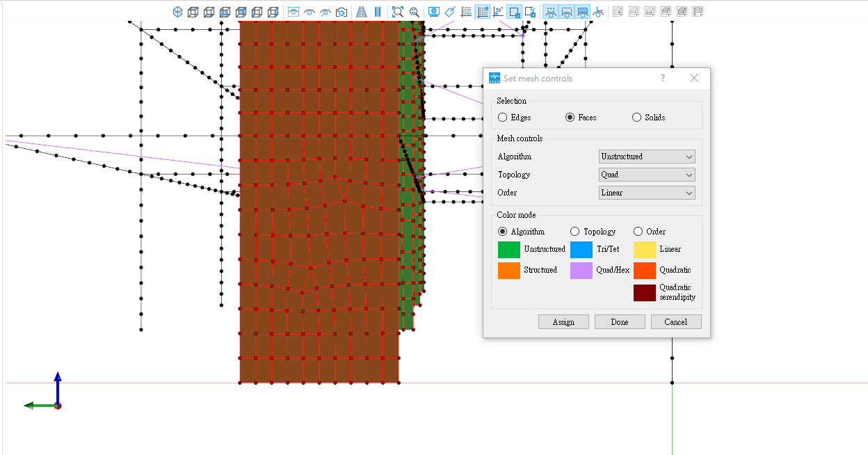Click the Color mode group label
868x455 pixels.
(516, 215)
